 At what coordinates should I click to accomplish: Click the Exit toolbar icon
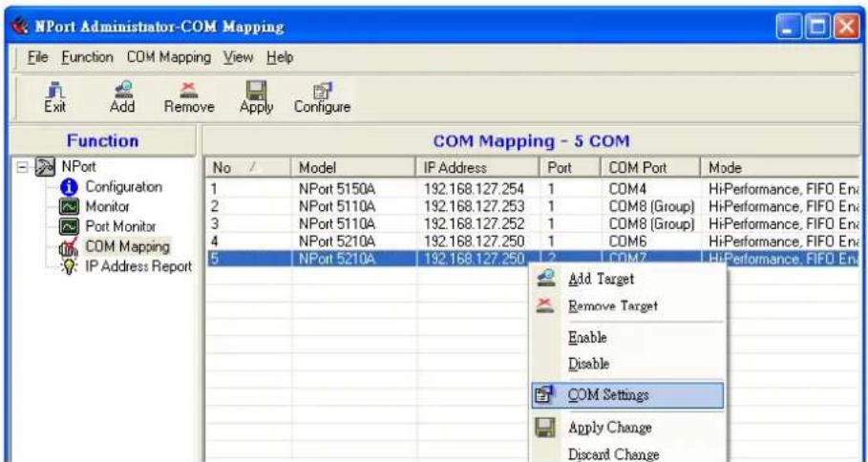pos(54,90)
